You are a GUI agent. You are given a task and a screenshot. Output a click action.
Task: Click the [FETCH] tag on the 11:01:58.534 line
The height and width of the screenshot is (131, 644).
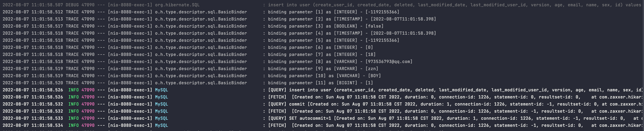[x=277, y=125]
